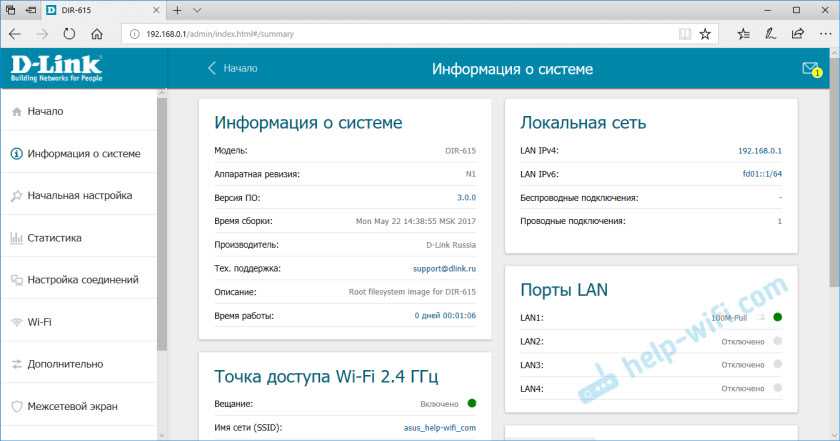Click the firmware version 3.0.0 link

point(466,198)
